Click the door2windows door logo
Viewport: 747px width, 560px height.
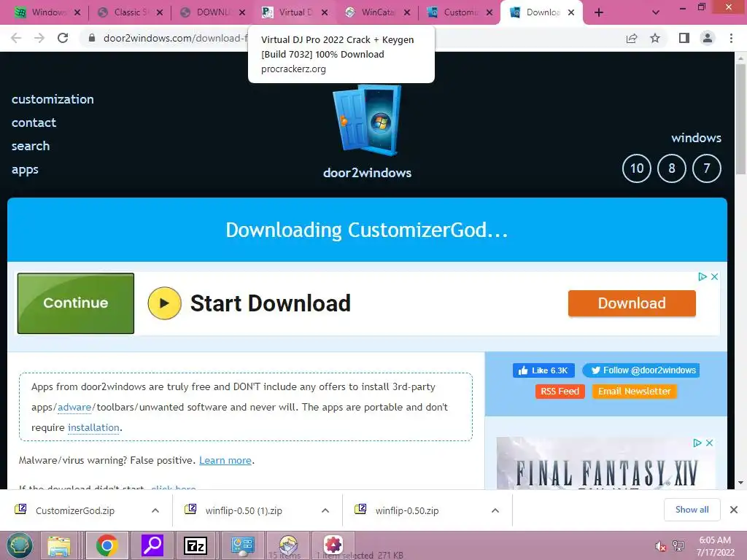click(367, 120)
